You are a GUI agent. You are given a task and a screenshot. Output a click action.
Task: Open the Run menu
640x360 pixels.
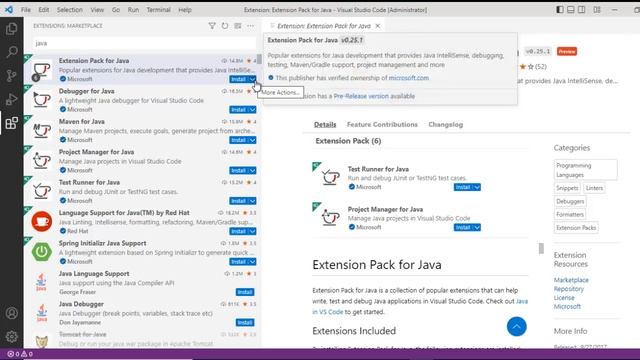pyautogui.click(x=133, y=9)
